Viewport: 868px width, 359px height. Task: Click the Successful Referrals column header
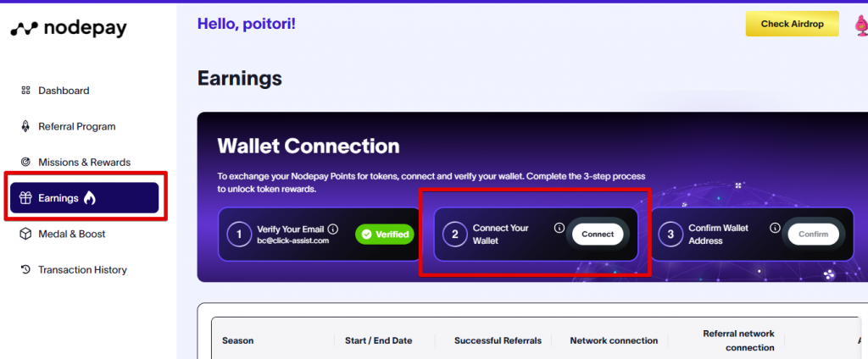(x=498, y=340)
